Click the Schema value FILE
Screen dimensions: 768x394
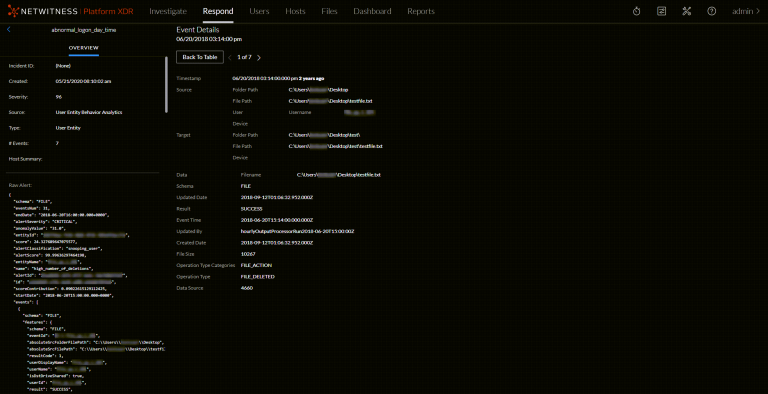(245, 186)
